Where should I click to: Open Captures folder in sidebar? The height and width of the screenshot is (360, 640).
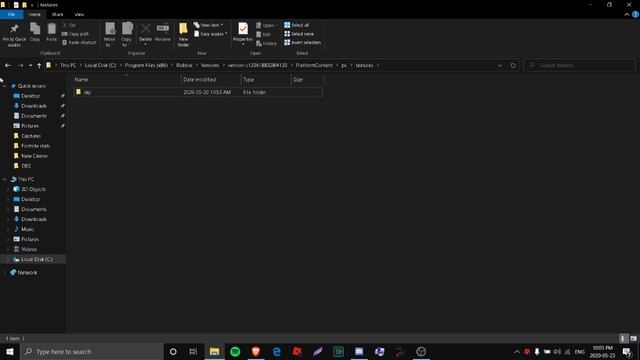[31, 136]
